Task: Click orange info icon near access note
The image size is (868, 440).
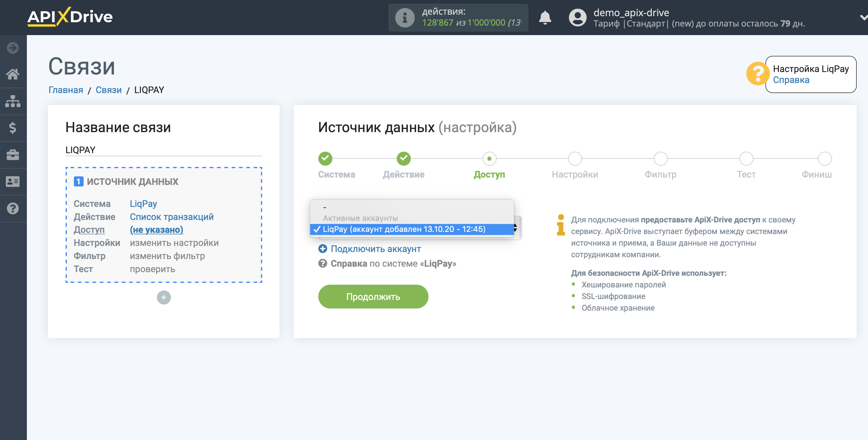Action: click(x=561, y=225)
